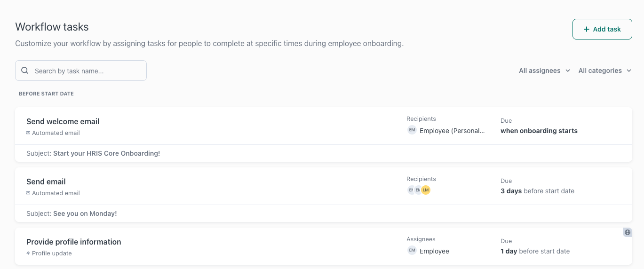Click the subject Start your HRIS Core Onboarding!
Screen dimensions: 644x269
pyautogui.click(x=106, y=153)
